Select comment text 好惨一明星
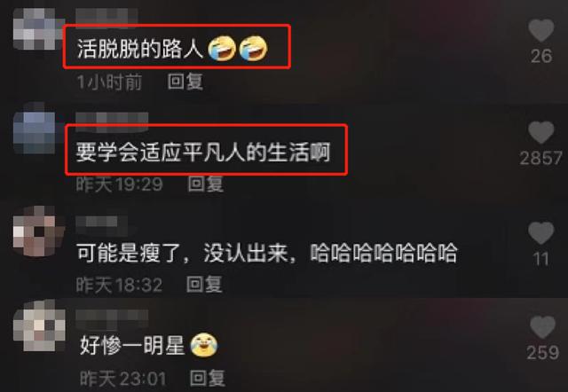 tap(132, 345)
